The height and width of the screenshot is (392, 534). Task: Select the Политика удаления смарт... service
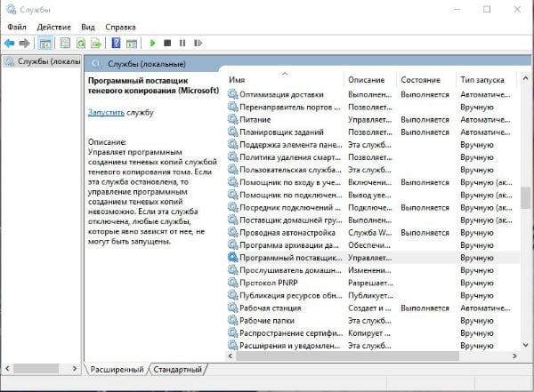tap(373, 157)
